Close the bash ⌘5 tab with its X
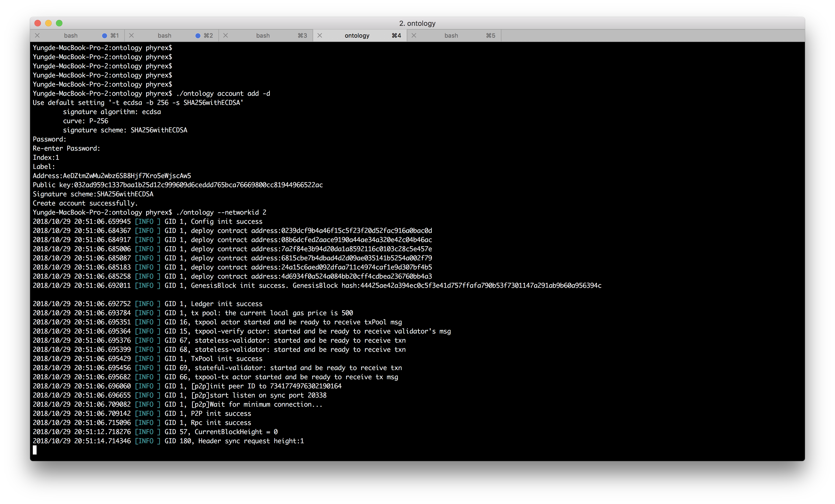The height and width of the screenshot is (504, 835). coord(414,36)
